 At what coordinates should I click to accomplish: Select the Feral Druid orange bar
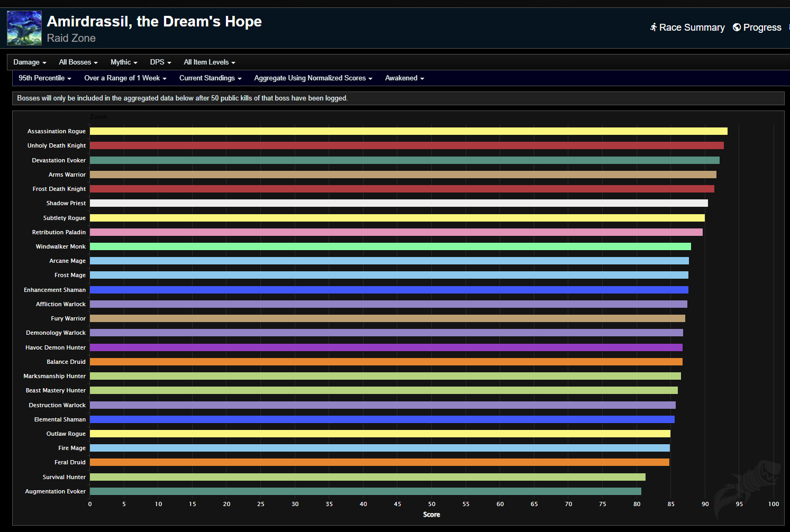[x=379, y=462]
